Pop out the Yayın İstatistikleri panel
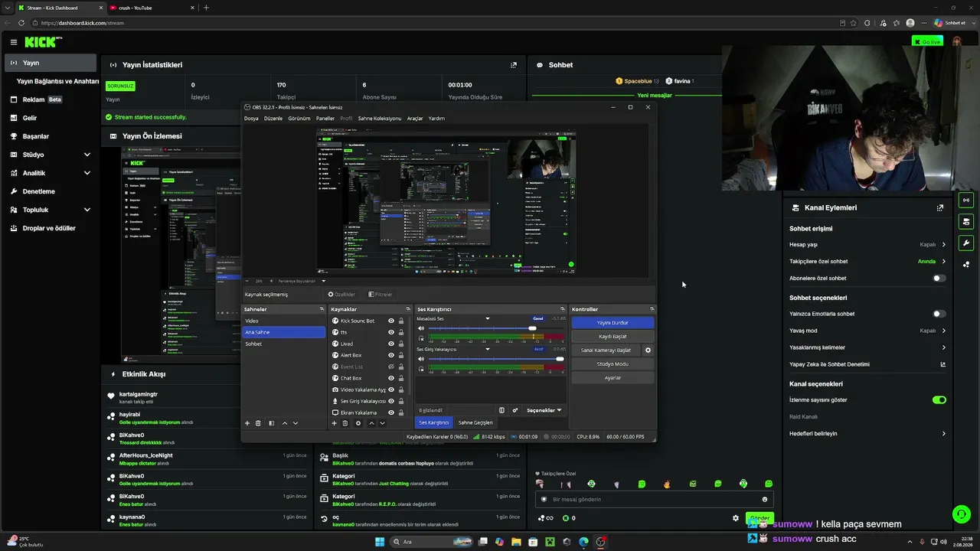This screenshot has height=551, width=980. tap(514, 65)
